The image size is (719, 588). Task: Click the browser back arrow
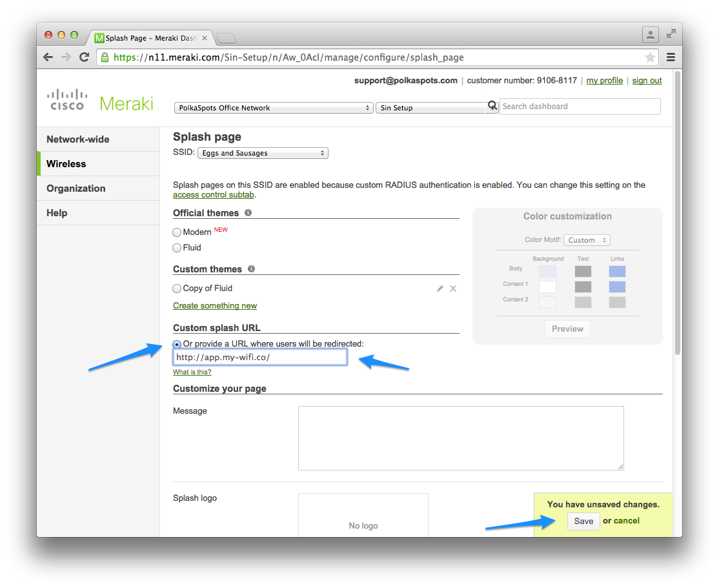pyautogui.click(x=48, y=57)
